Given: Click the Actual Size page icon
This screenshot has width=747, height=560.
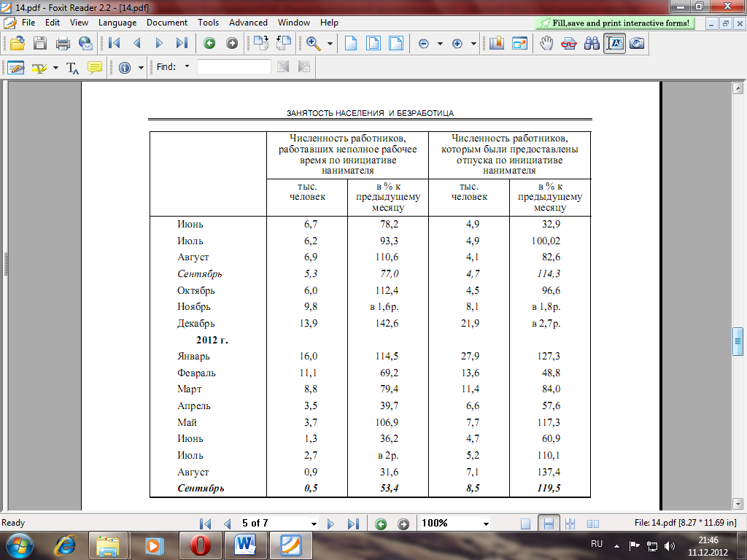Looking at the screenshot, I should coord(351,43).
